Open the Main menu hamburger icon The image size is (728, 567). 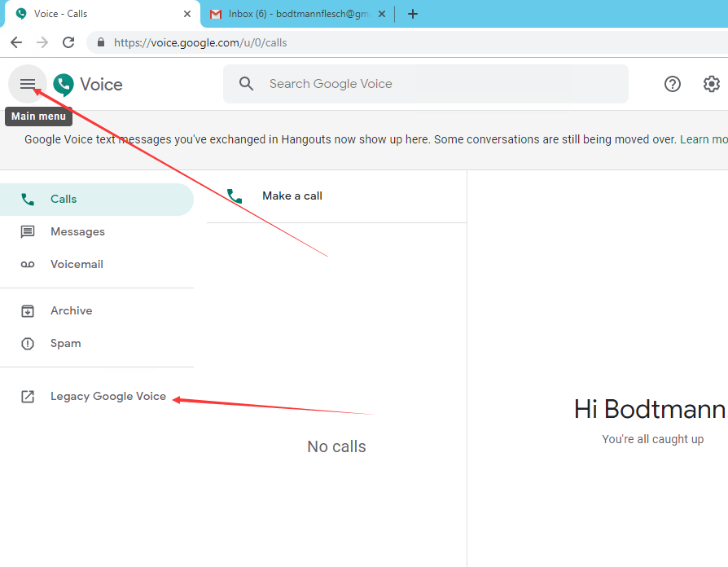[x=28, y=84]
